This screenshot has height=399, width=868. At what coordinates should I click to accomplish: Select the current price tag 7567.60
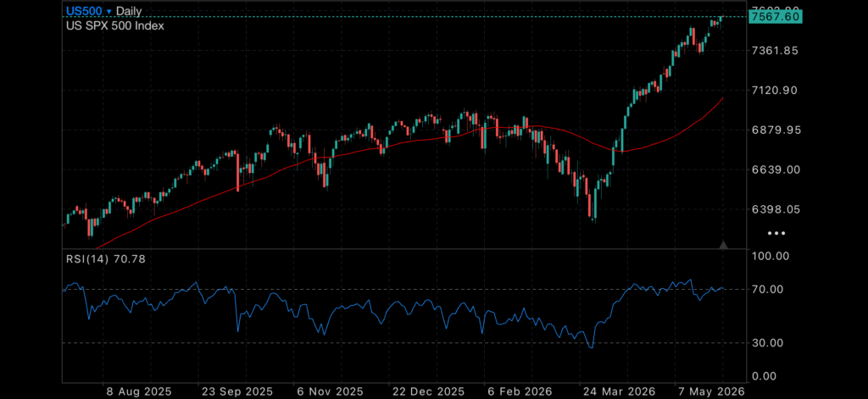(775, 17)
